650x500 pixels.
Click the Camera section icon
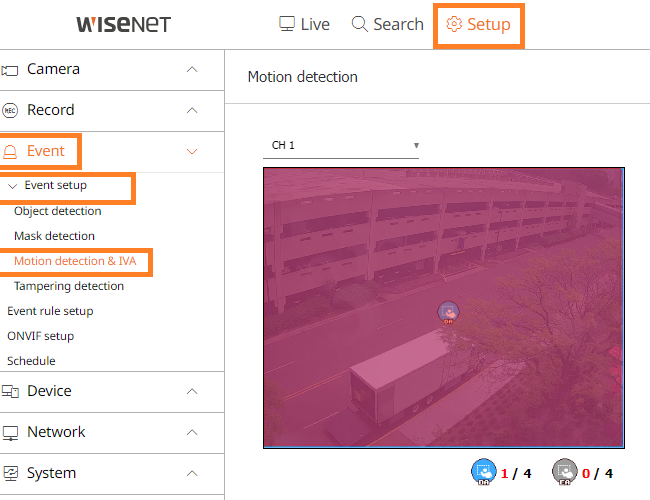click(10, 70)
